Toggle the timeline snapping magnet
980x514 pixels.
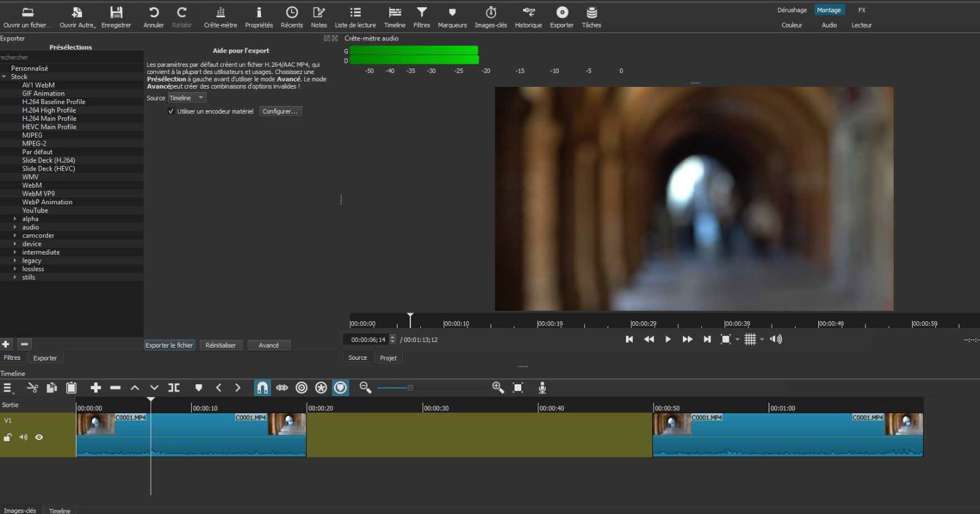pyautogui.click(x=262, y=388)
